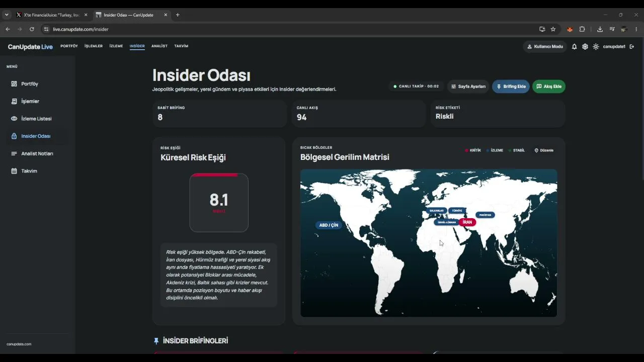Open the browser downloads icon
This screenshot has width=644, height=362.
pyautogui.click(x=600, y=29)
